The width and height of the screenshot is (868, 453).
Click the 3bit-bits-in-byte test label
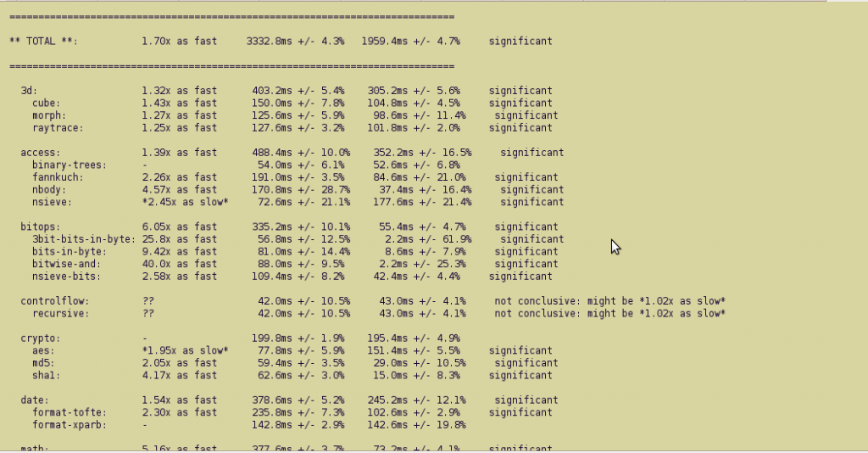point(83,239)
